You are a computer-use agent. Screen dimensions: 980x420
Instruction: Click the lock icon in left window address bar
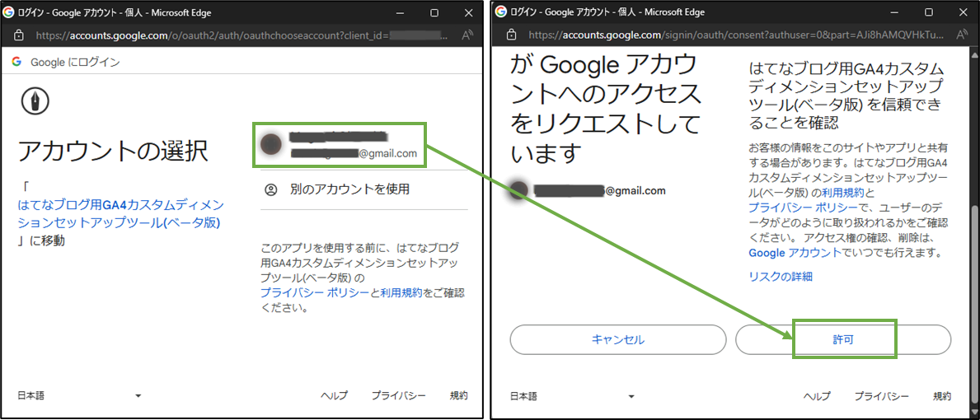(x=19, y=35)
